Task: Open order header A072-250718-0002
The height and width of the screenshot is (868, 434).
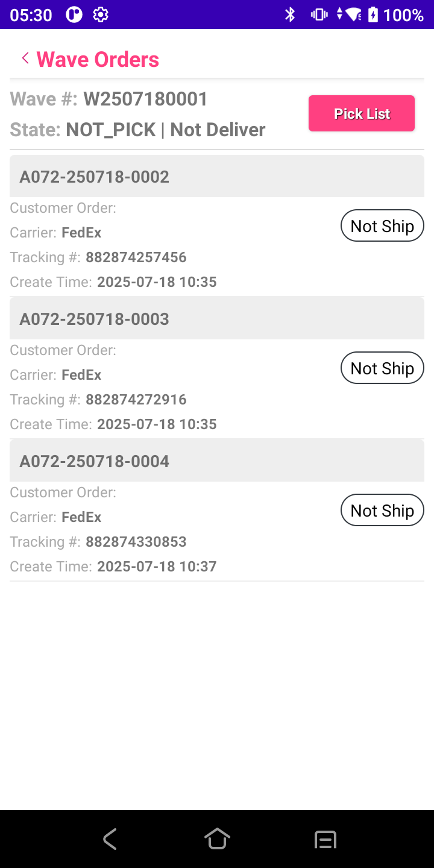Action: coord(216,177)
